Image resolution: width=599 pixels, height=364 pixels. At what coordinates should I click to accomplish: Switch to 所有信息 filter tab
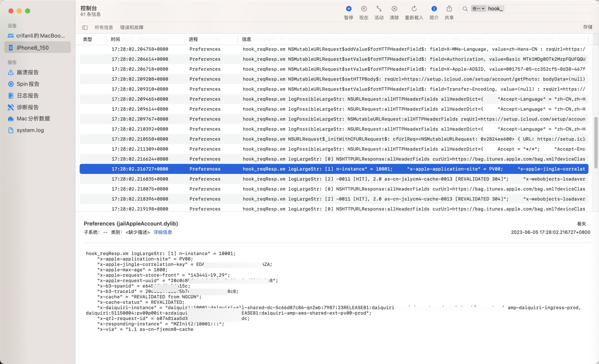(104, 27)
